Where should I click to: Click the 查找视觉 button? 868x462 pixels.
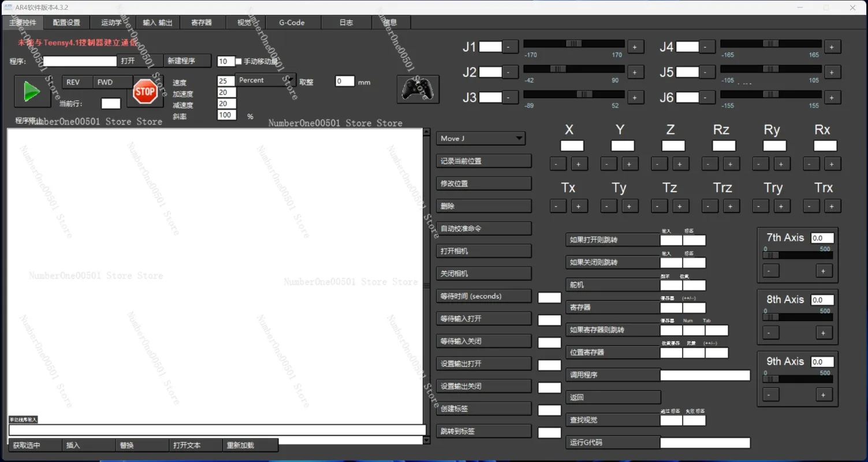coord(613,420)
